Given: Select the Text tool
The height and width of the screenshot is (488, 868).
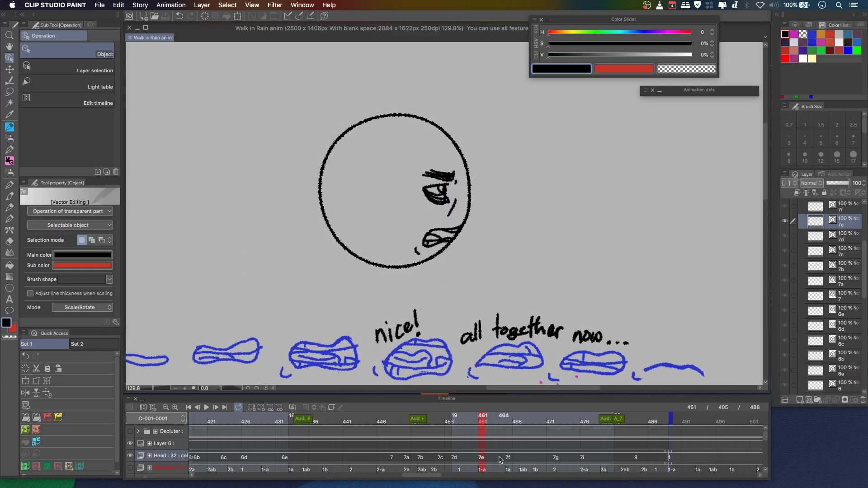Looking at the screenshot, I should [9, 299].
